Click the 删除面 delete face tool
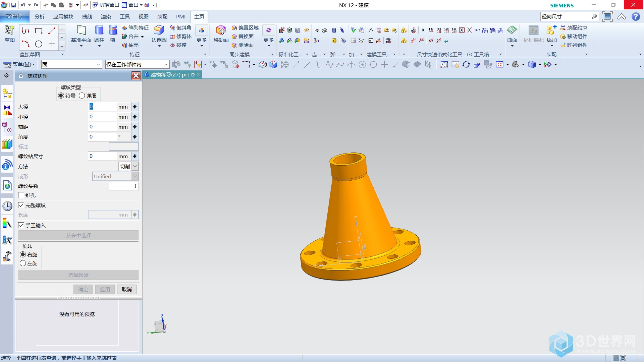Image resolution: width=644 pixels, height=362 pixels. (x=243, y=45)
